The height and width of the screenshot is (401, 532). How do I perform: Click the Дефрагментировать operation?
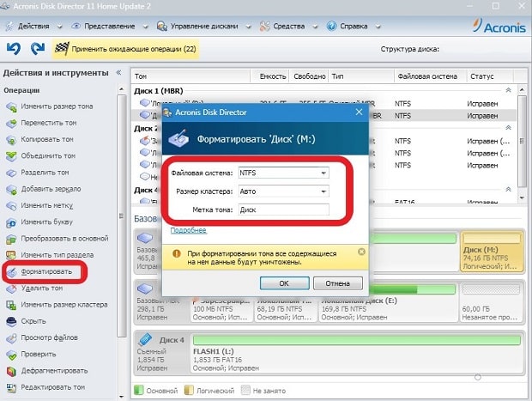54,370
